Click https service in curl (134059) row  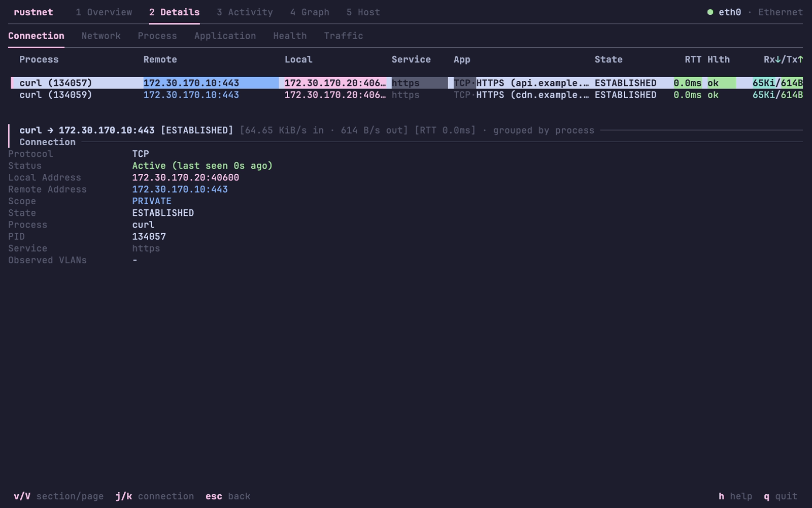405,95
